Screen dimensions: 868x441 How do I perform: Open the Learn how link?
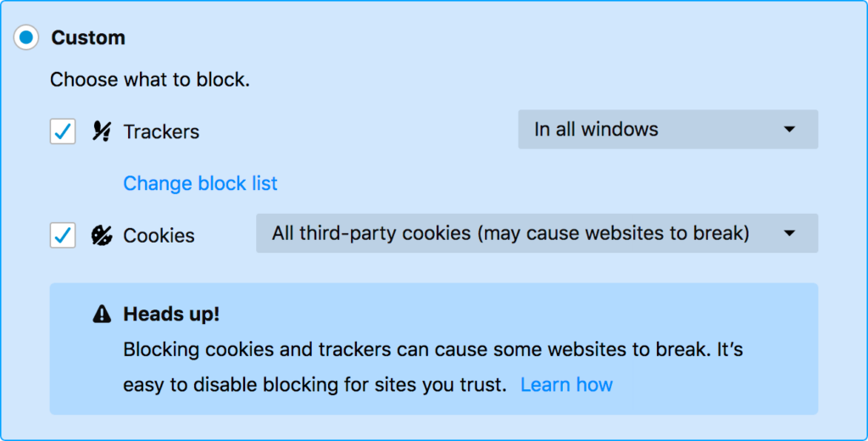pos(566,384)
